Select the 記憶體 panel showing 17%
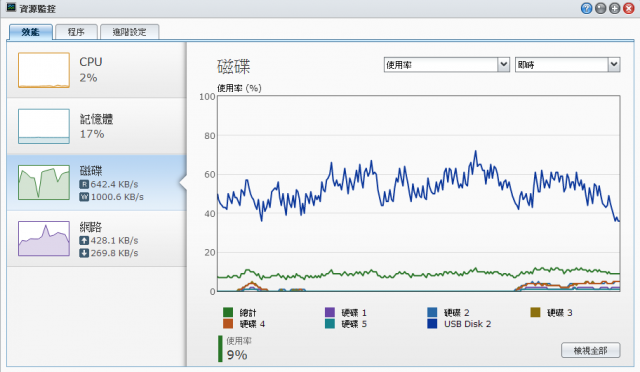640x372 pixels. point(96,126)
